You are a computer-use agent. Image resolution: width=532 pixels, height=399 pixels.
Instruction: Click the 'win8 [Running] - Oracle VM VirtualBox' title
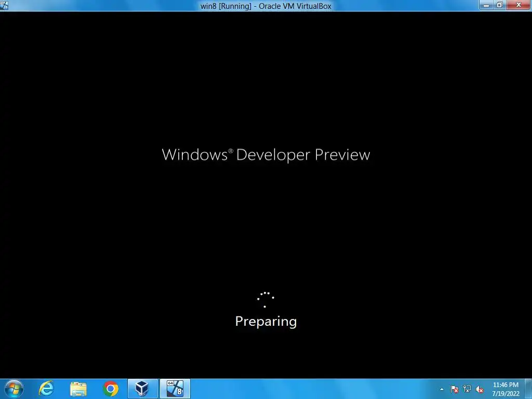pyautogui.click(x=266, y=6)
